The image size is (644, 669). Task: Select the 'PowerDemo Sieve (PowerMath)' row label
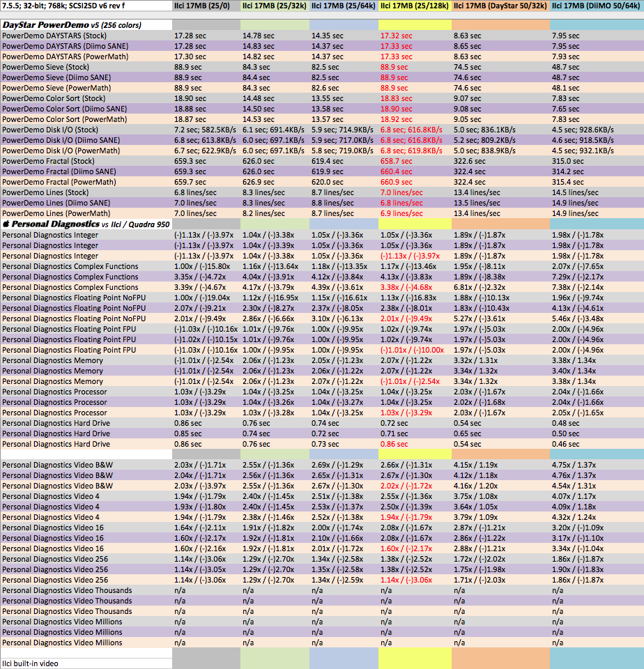tap(56, 88)
